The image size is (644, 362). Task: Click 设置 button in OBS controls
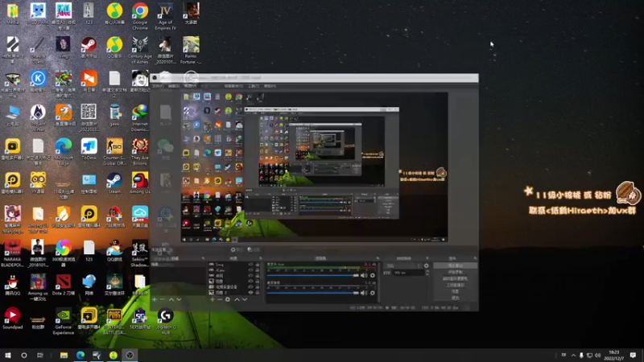[x=455, y=291]
